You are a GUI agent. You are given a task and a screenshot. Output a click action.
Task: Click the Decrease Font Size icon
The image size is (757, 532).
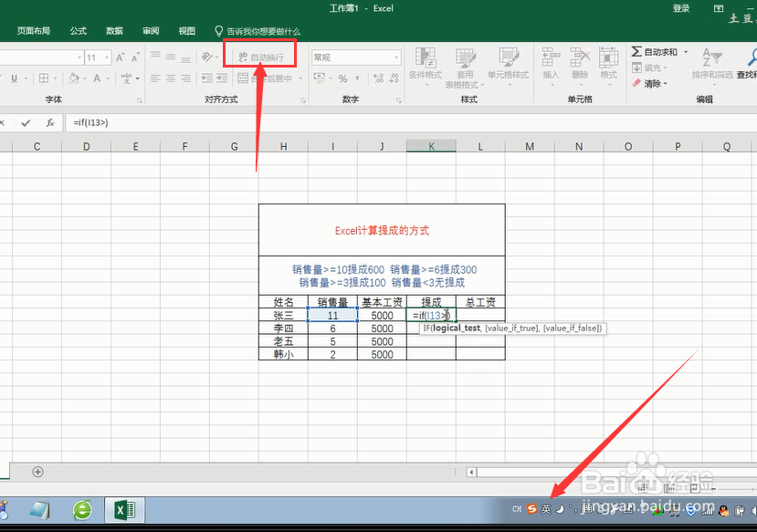tap(135, 57)
